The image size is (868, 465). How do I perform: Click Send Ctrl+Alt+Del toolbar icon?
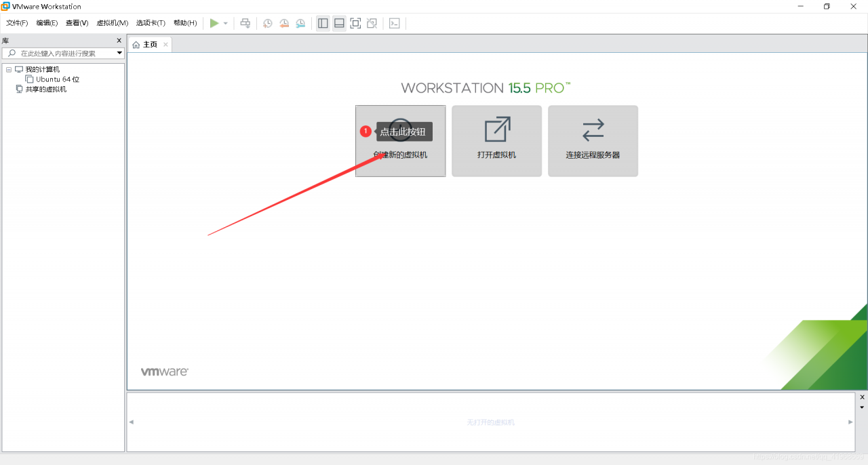pos(245,23)
